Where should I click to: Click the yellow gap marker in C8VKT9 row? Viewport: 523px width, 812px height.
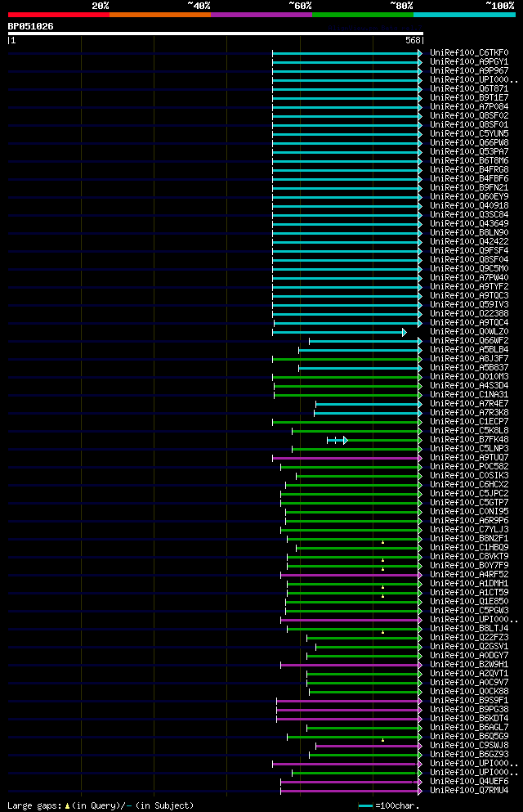coord(382,560)
